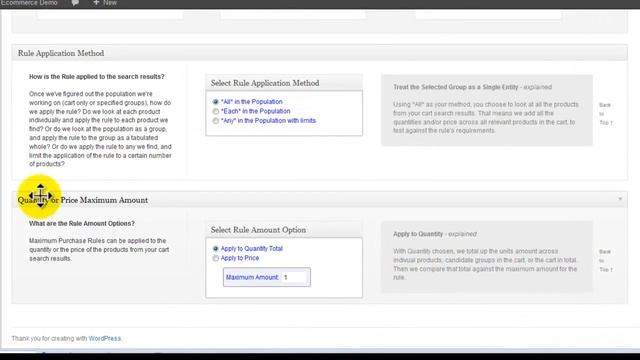Screen dimensions: 640x360
Task: Click Back to Top link in Rule Application Method
Action: (605, 114)
